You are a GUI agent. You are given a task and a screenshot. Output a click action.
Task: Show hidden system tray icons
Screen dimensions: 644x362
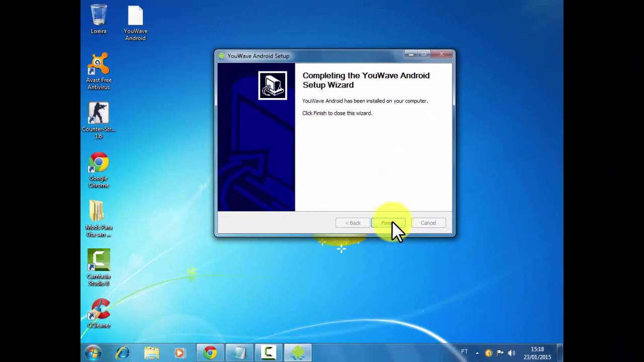coord(477,353)
